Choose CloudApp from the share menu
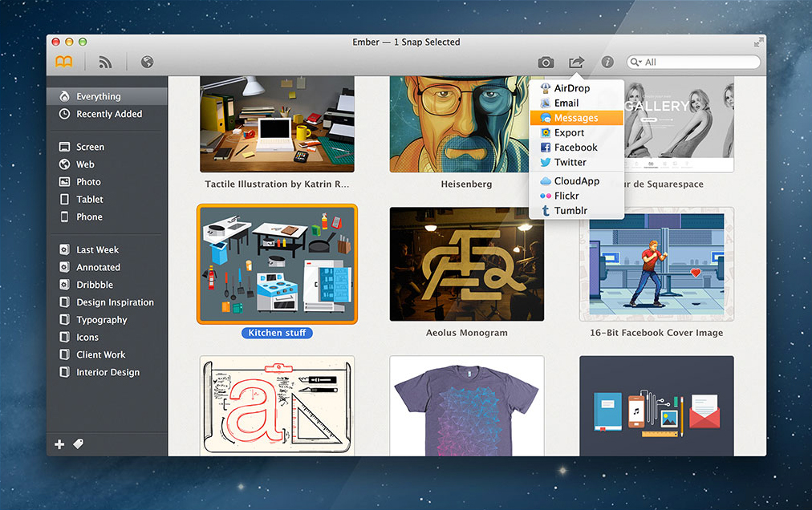This screenshot has height=510, width=812. pos(576,181)
